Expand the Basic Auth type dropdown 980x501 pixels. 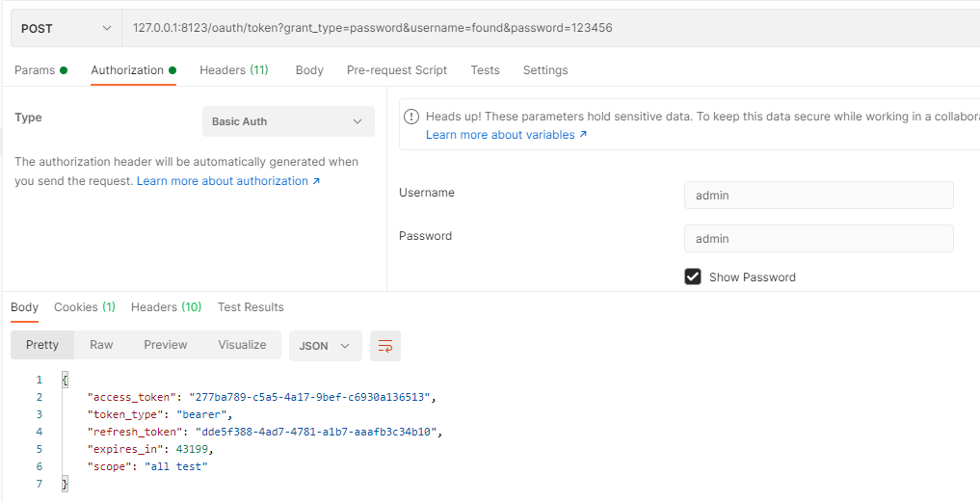click(288, 121)
